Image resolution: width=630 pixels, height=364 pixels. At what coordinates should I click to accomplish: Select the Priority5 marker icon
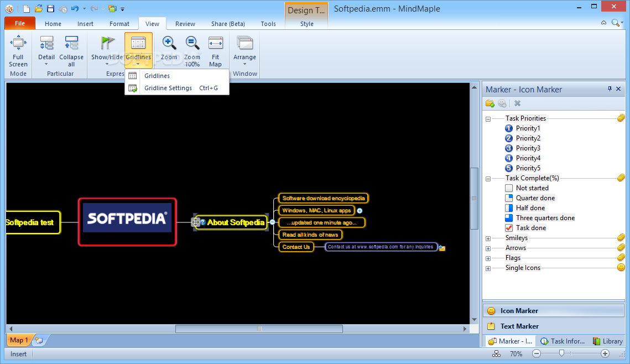pyautogui.click(x=509, y=168)
